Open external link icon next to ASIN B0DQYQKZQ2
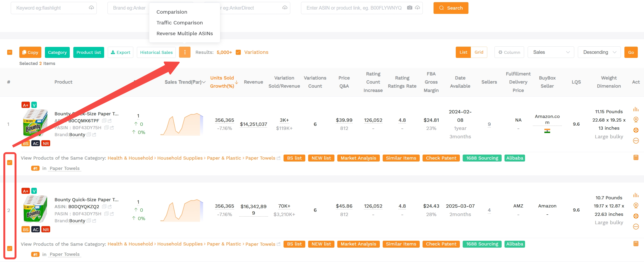The width and height of the screenshot is (644, 262). pyautogui.click(x=110, y=206)
